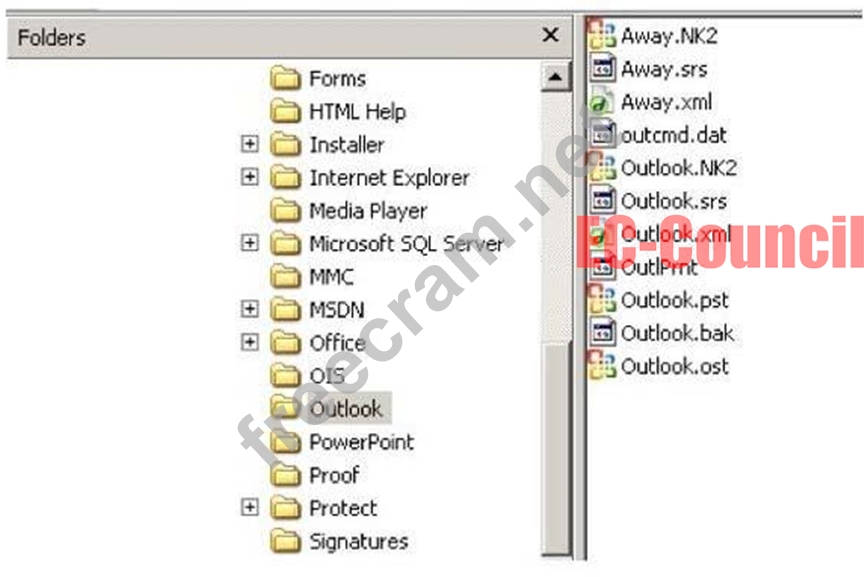Click the Outlook.NK2 file icon
Image resolution: width=864 pixels, height=577 pixels.
point(601,168)
